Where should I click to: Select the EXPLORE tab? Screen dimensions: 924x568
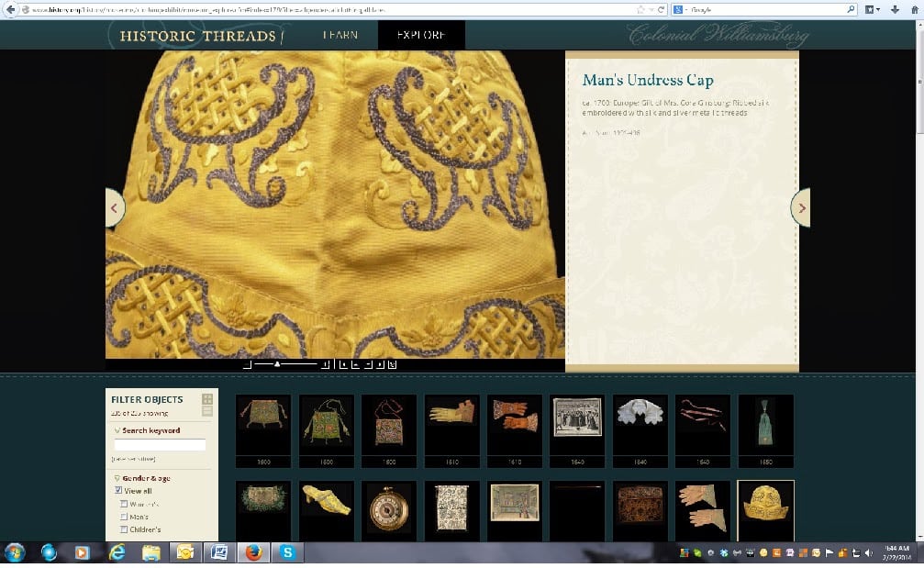click(x=421, y=35)
